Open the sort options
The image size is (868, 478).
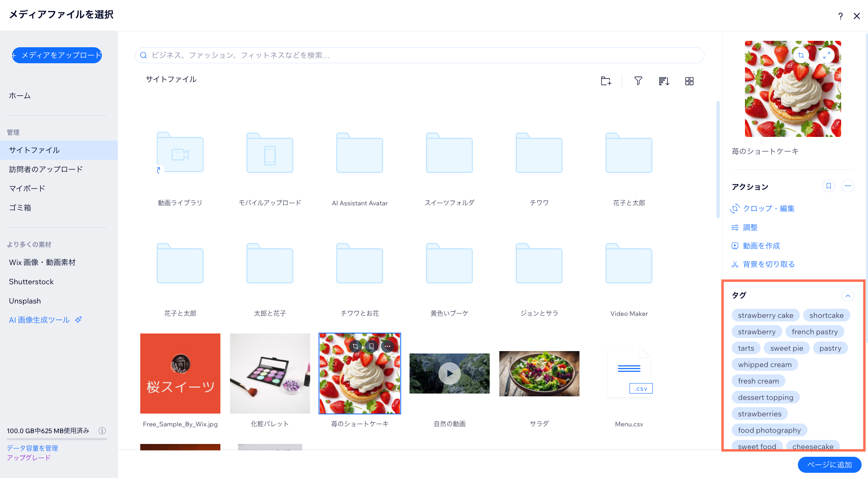coord(664,81)
